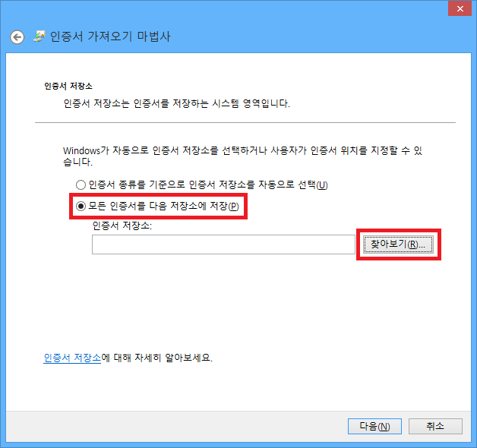Click the description sentence under the section heading
This screenshot has height=448, width=477.
click(176, 103)
